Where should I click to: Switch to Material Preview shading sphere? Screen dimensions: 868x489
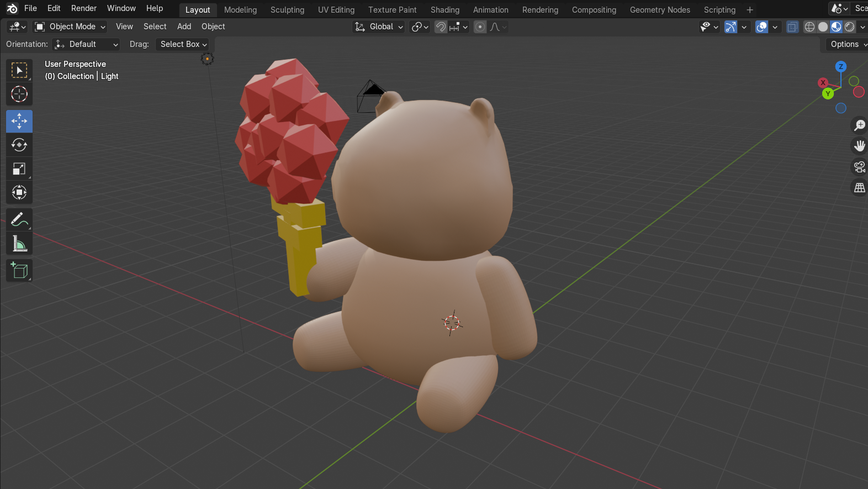pyautogui.click(x=837, y=27)
